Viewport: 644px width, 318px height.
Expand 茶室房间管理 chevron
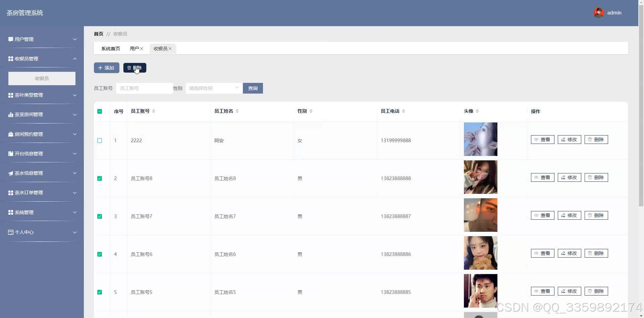pos(75,115)
